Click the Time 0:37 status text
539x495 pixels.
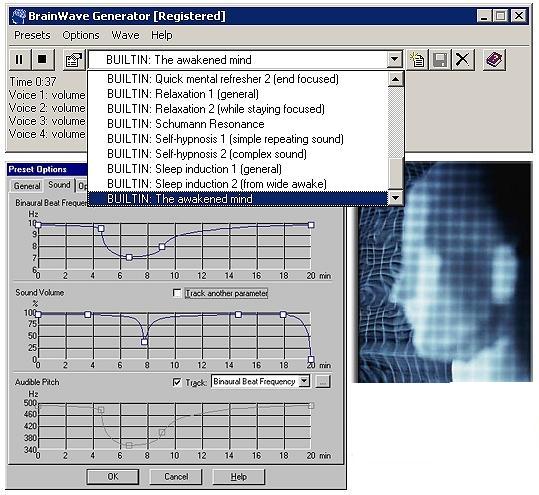(x=33, y=82)
